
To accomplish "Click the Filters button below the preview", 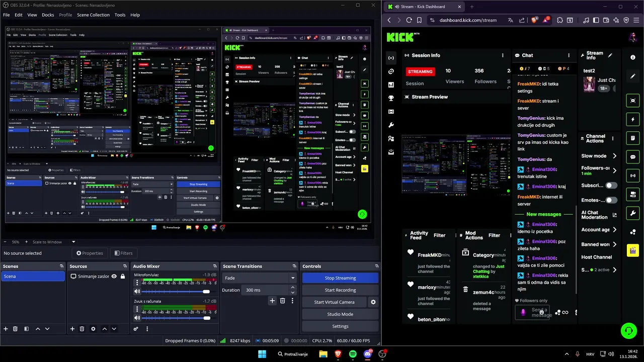I will click(123, 253).
